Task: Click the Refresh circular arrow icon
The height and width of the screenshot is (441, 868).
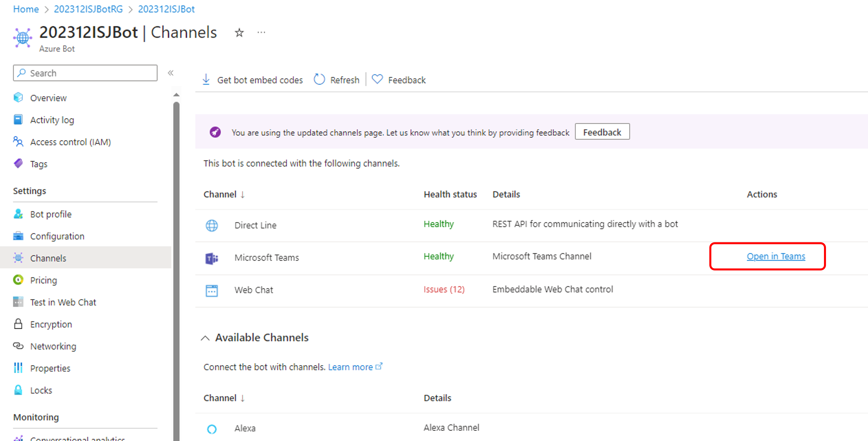Action: pos(319,79)
